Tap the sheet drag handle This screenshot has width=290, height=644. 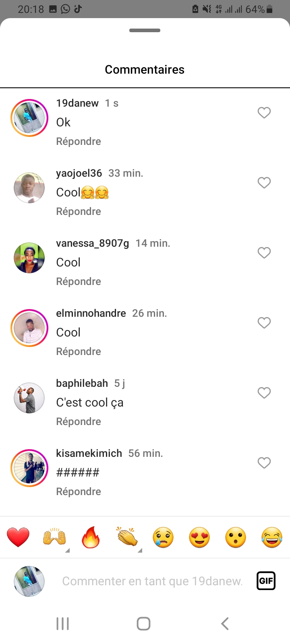tap(145, 31)
